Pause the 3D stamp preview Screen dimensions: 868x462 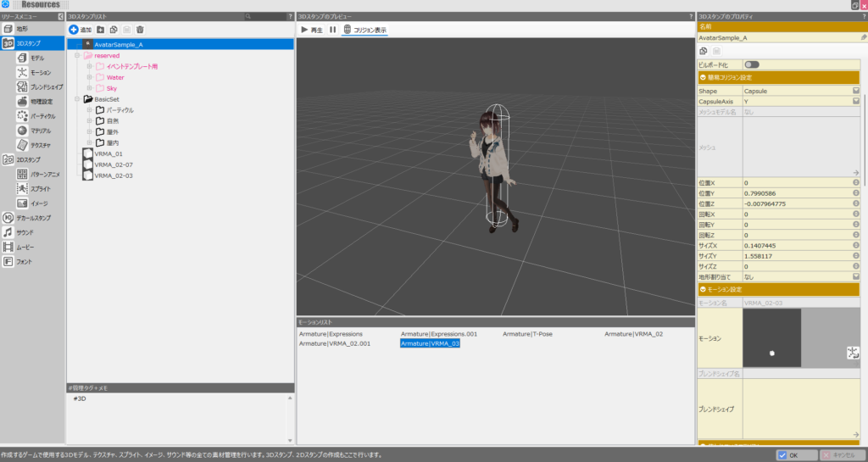tap(332, 30)
